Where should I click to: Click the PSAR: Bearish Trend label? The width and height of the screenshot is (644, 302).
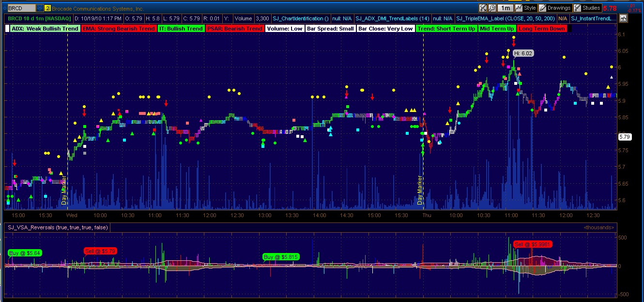(x=235, y=29)
